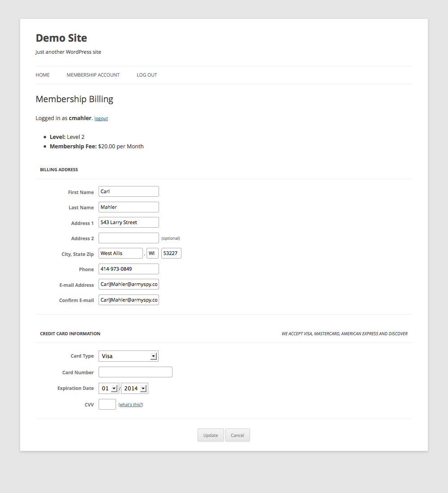This screenshot has width=448, height=493.
Task: Click the Update button
Action: point(211,435)
